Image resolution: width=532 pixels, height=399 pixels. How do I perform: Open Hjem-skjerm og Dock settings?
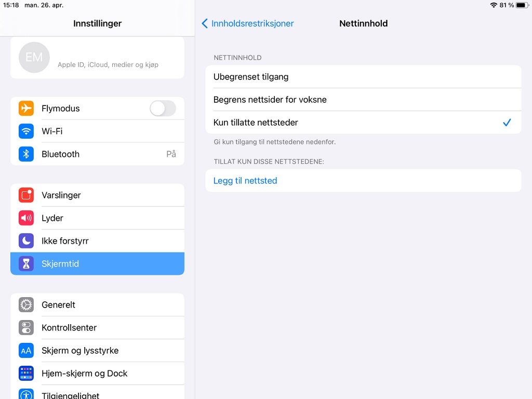[97, 373]
